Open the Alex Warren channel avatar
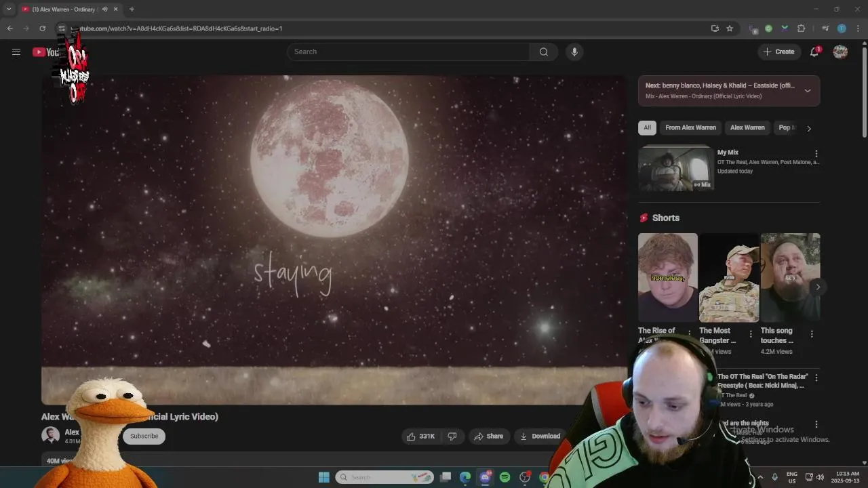868x488 pixels. 50,436
